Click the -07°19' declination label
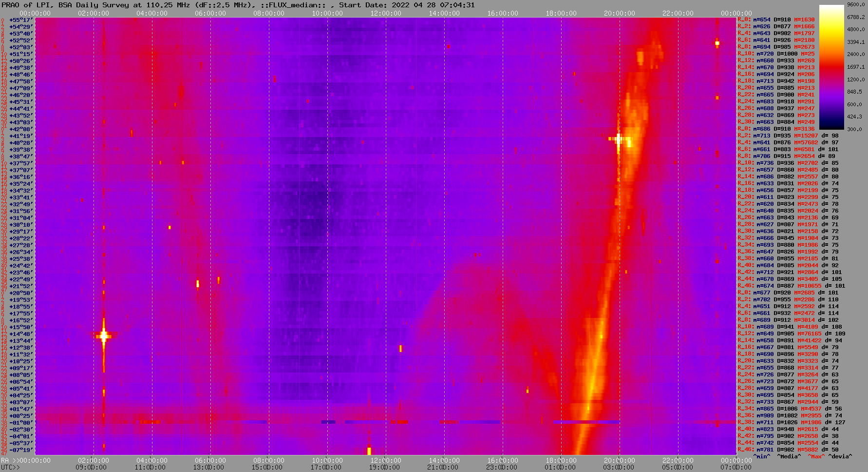This screenshot has height=472, width=868. click(21, 450)
